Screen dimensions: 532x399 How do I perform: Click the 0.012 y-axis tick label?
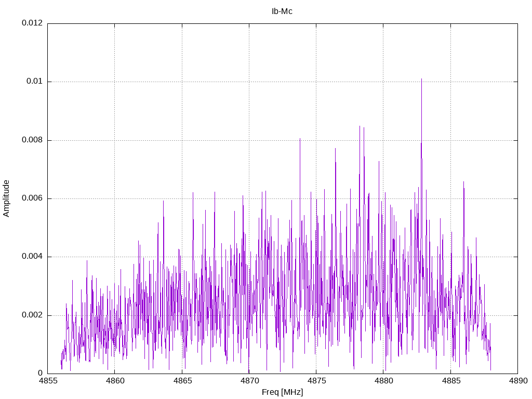[32, 23]
